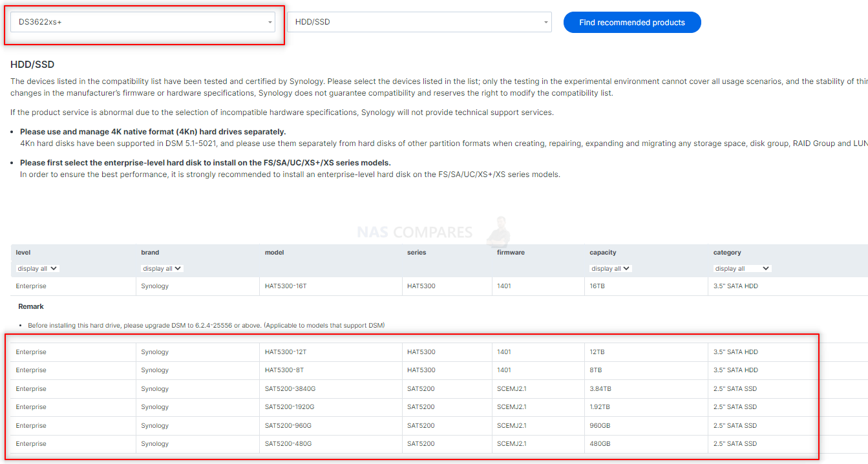This screenshot has width=868, height=464.
Task: Click the HDD/SSD section heading
Action: [32, 65]
